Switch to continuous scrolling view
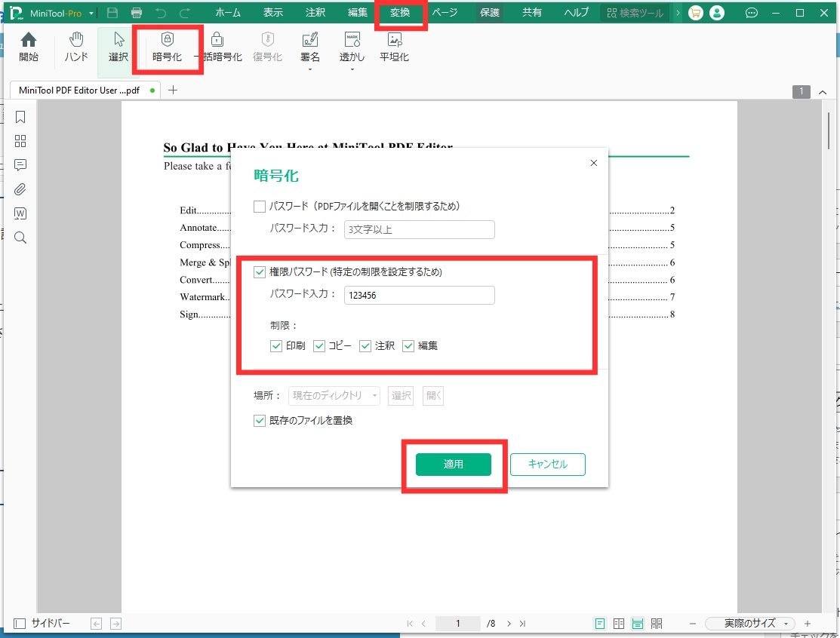The width and height of the screenshot is (840, 638). click(x=638, y=624)
